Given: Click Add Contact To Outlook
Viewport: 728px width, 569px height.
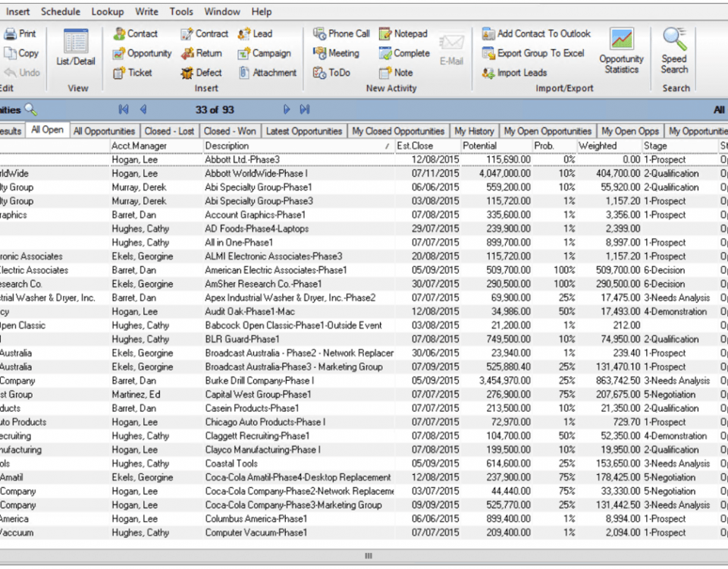Looking at the screenshot, I should (536, 33).
